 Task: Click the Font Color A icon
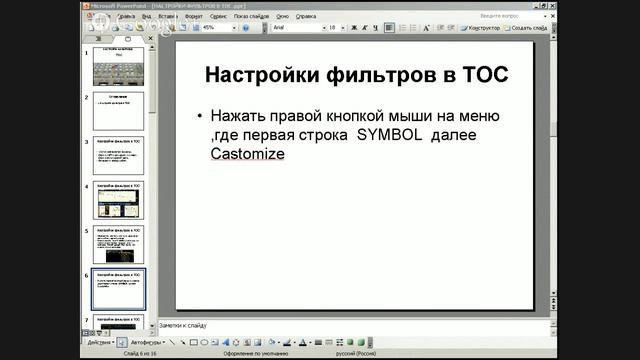[303, 342]
